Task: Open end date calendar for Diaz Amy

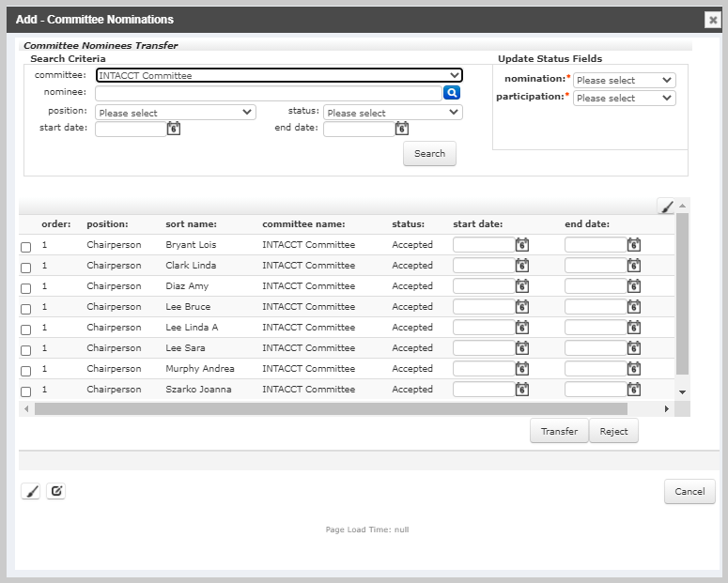Action: (634, 286)
